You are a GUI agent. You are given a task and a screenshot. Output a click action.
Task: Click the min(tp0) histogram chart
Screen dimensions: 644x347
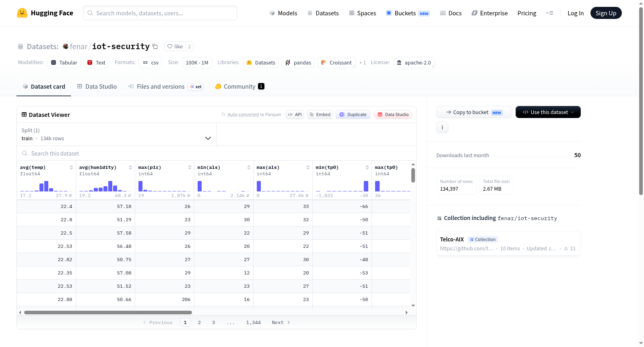342,186
